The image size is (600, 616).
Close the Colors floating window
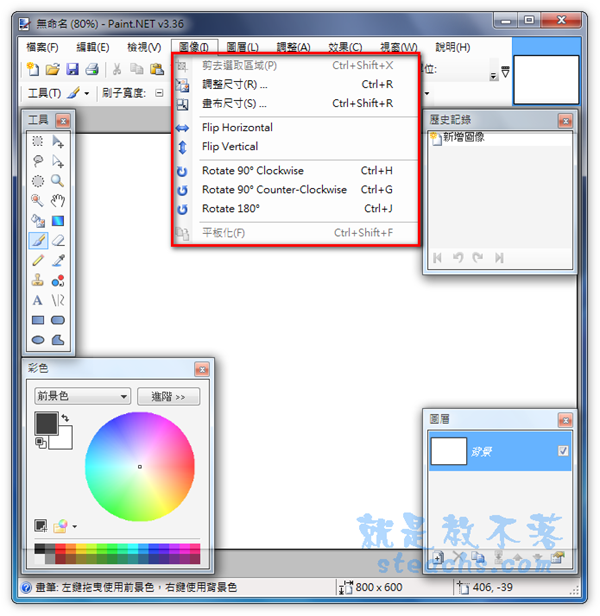(x=202, y=369)
